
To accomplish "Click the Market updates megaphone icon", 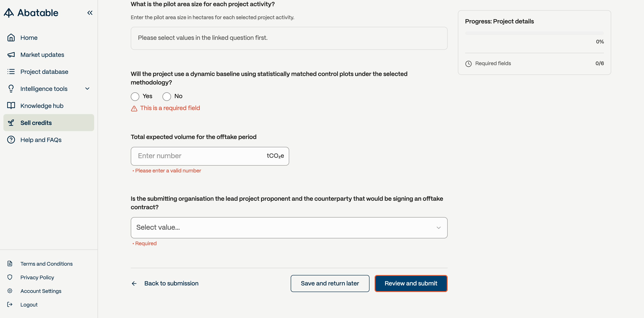I will click(x=11, y=55).
